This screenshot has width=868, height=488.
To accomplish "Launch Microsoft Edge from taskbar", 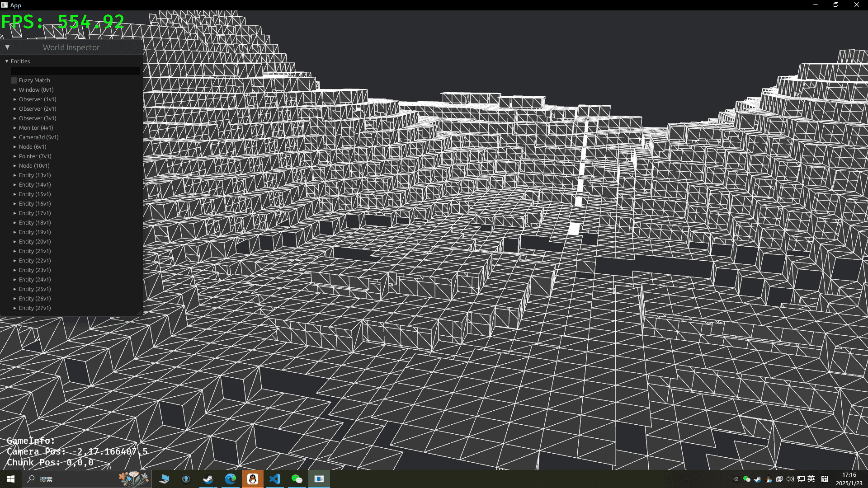I will click(x=230, y=479).
